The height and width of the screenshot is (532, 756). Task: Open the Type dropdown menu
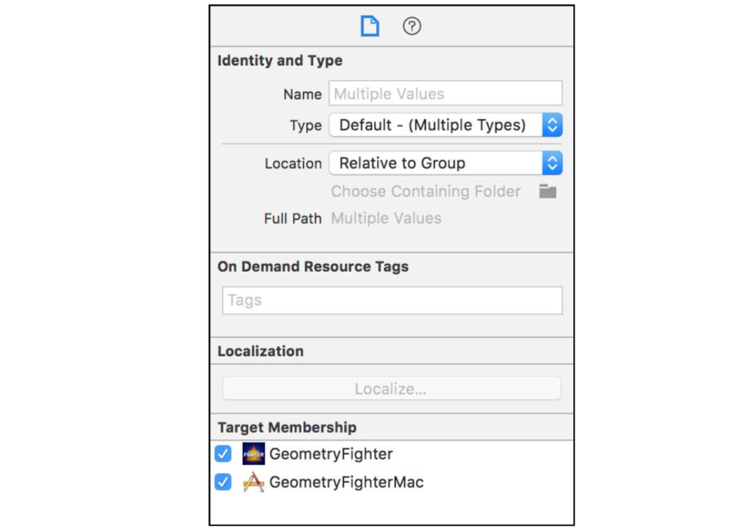pos(445,125)
